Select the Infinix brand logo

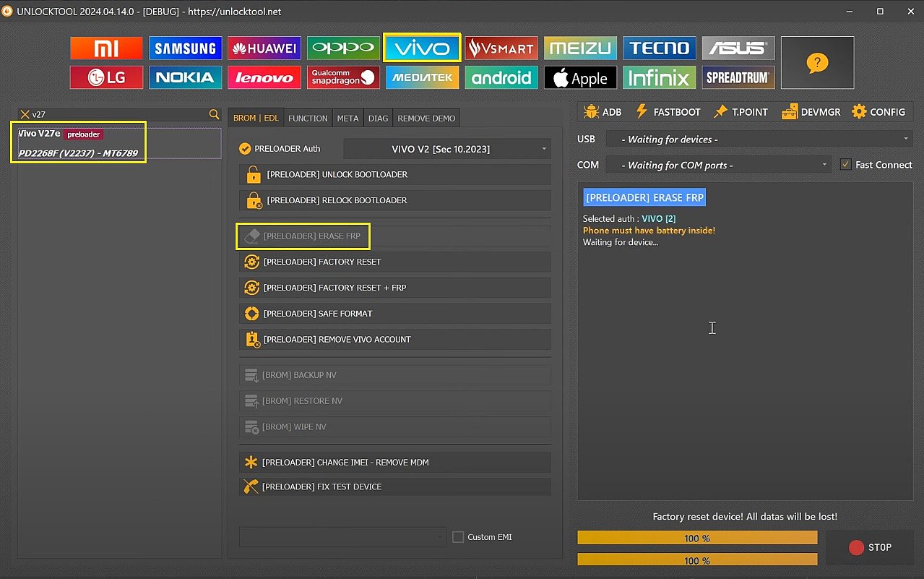tap(660, 77)
